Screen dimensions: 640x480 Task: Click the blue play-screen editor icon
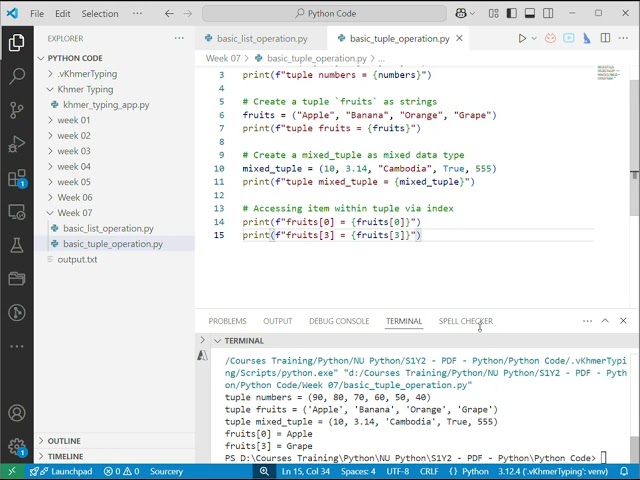point(569,38)
